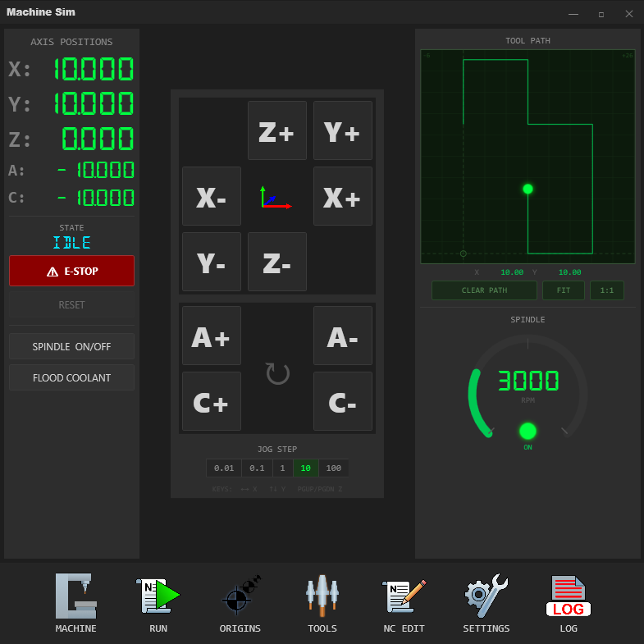Click the C axis position readout
This screenshot has height=644, width=644.
point(96,198)
